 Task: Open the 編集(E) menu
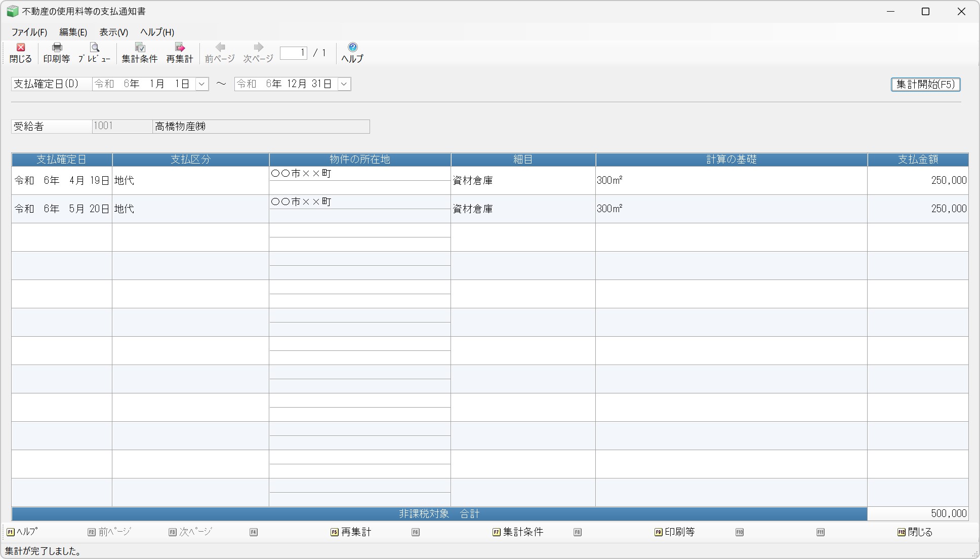(73, 32)
